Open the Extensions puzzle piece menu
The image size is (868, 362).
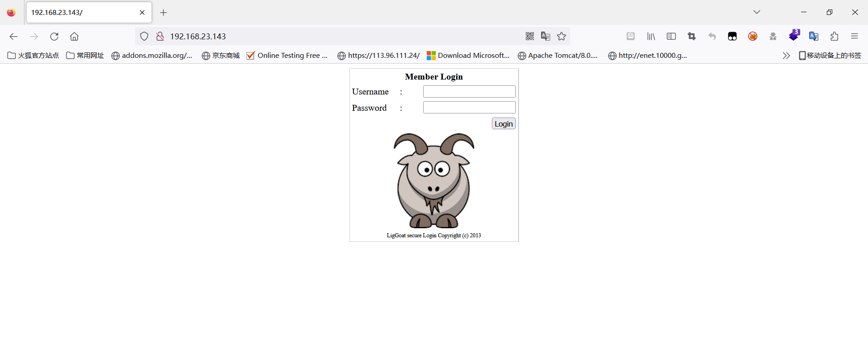point(834,37)
